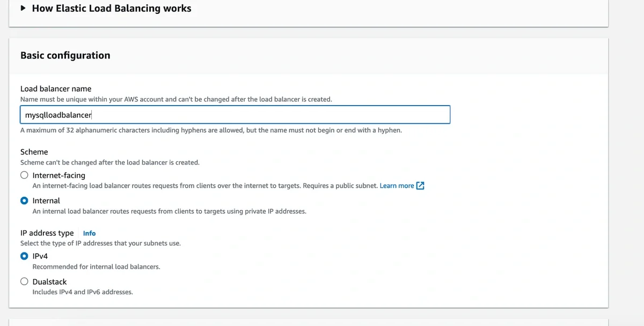644x326 pixels.
Task: Click the Recommended for internal load balancers text
Action: click(96, 266)
